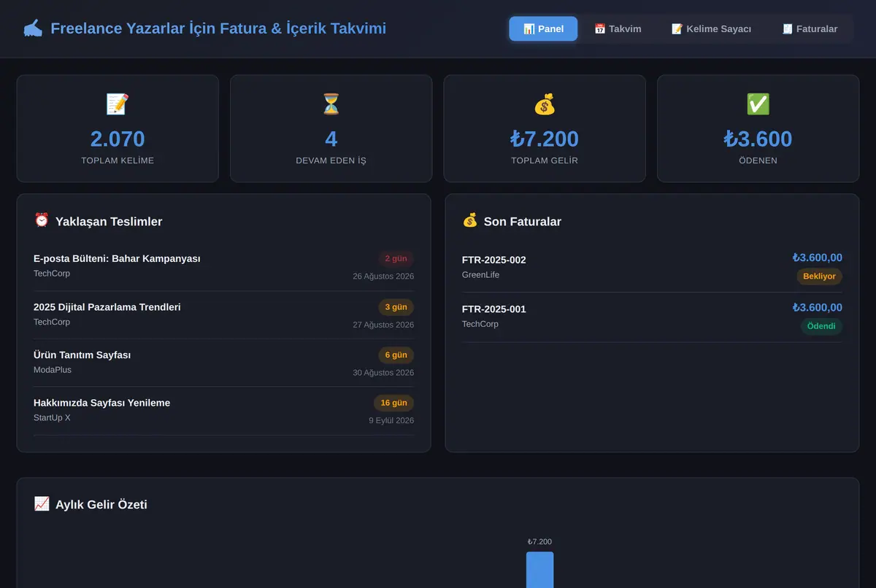
Task: Open invoice FTR-2025-002
Action: pyautogui.click(x=652, y=268)
